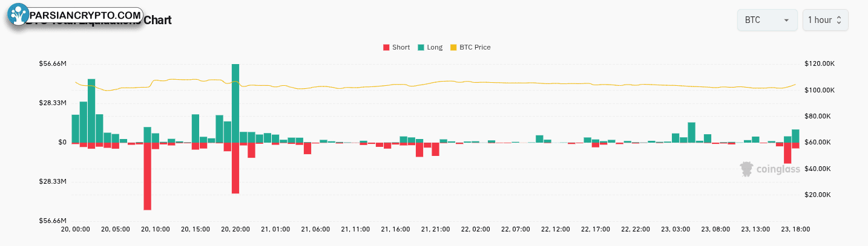Click the ParsianCrypto round logo icon
Screen dimensions: 868x246
(x=17, y=15)
